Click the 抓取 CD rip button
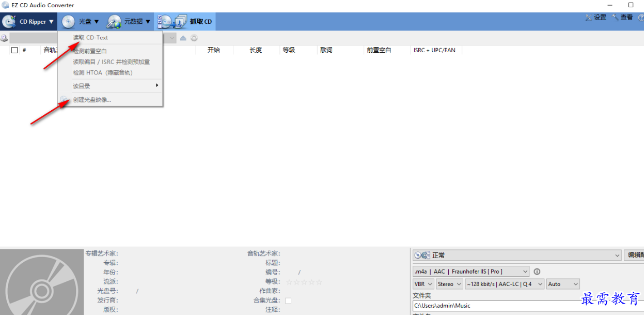This screenshot has height=315, width=644. pyautogui.click(x=185, y=22)
